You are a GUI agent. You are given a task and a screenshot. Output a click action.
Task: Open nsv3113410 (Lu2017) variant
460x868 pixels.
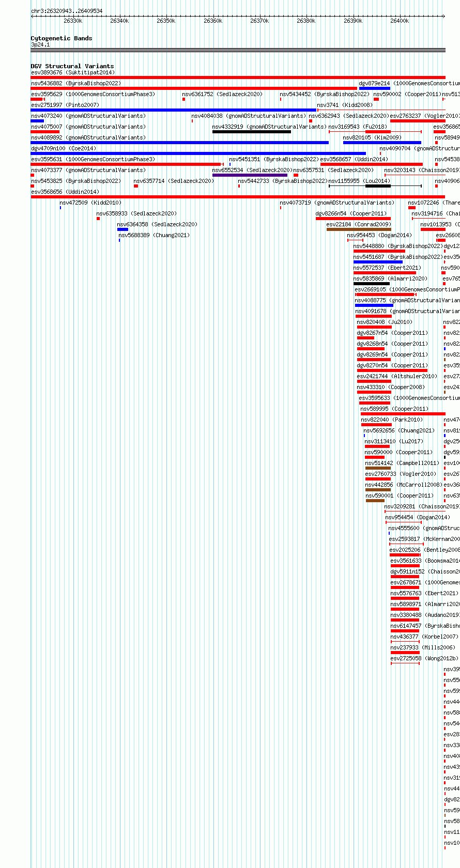[394, 442]
